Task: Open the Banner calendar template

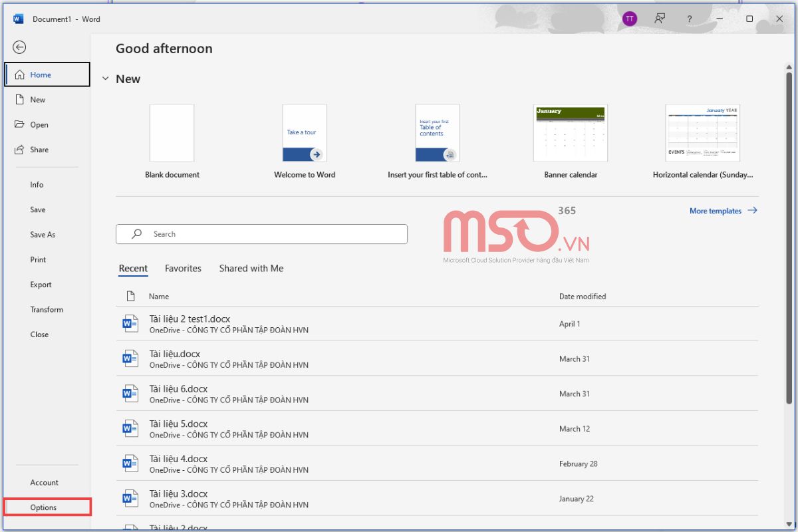Action: click(571, 141)
